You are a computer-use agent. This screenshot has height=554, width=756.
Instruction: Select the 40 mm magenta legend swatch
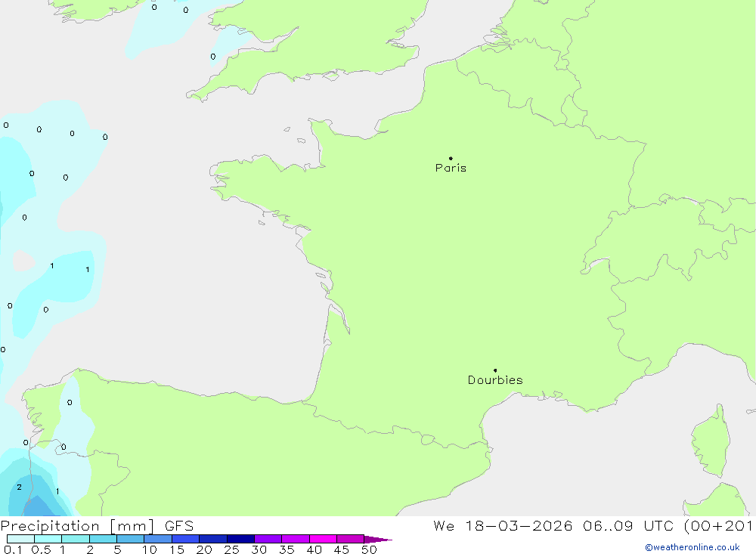click(x=323, y=539)
